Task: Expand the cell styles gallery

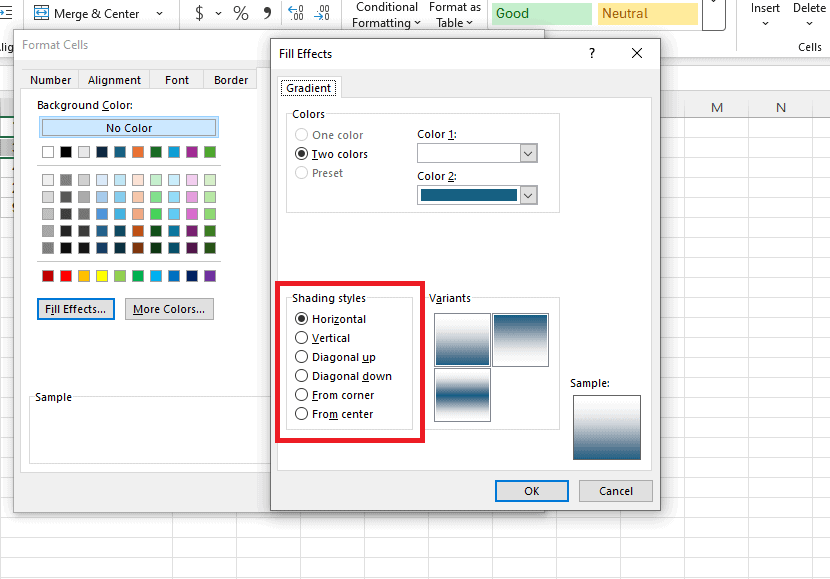Action: pyautogui.click(x=714, y=15)
